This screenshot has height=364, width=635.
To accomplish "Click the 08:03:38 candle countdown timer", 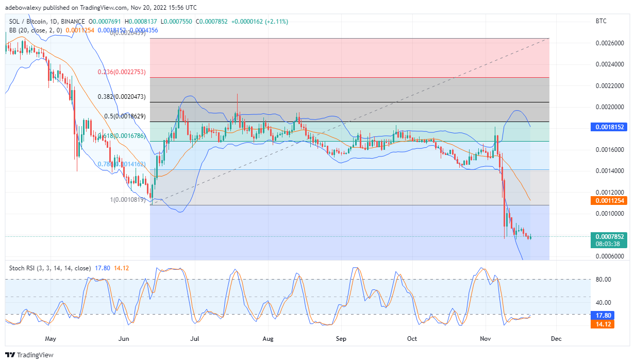I will tap(607, 244).
